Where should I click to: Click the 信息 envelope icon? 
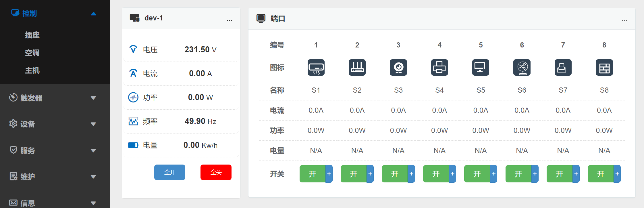coord(13,203)
